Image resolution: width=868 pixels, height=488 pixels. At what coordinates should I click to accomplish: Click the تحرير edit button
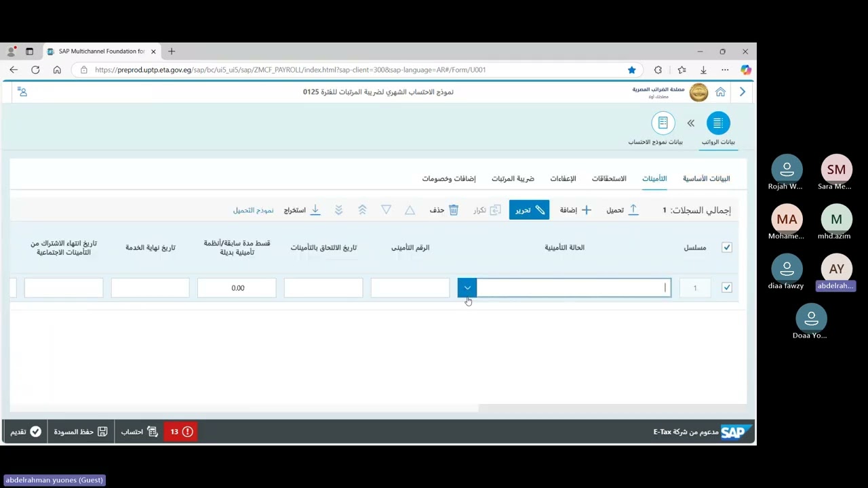(529, 210)
